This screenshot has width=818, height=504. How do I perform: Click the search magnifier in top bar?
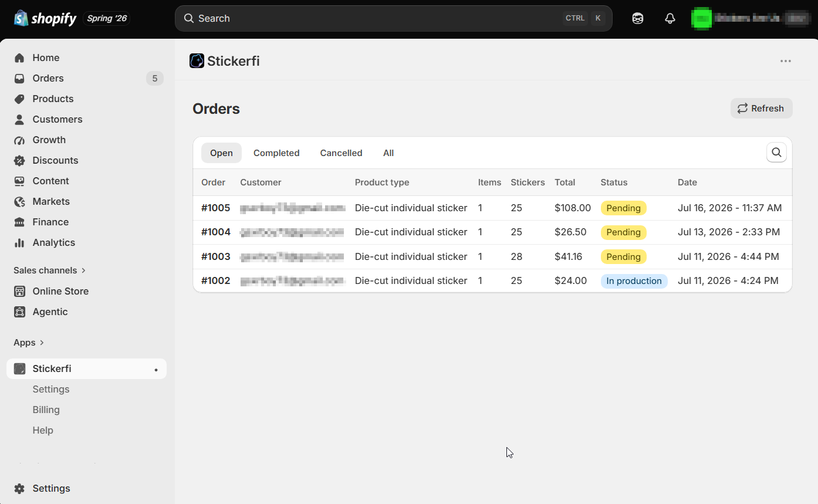tap(189, 18)
